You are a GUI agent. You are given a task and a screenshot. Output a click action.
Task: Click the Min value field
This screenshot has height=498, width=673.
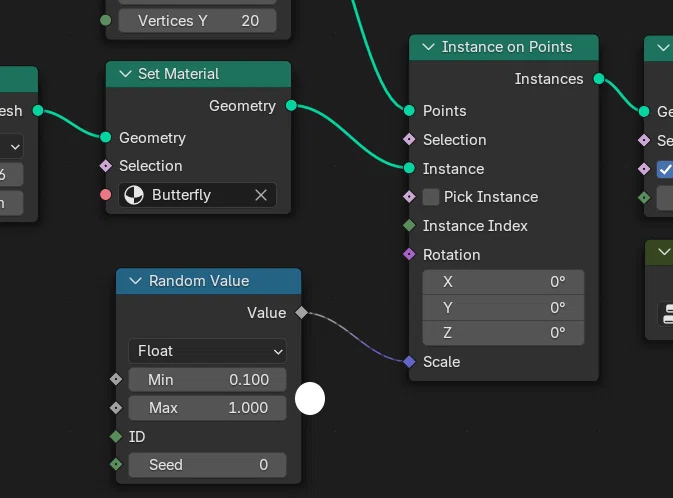click(207, 380)
